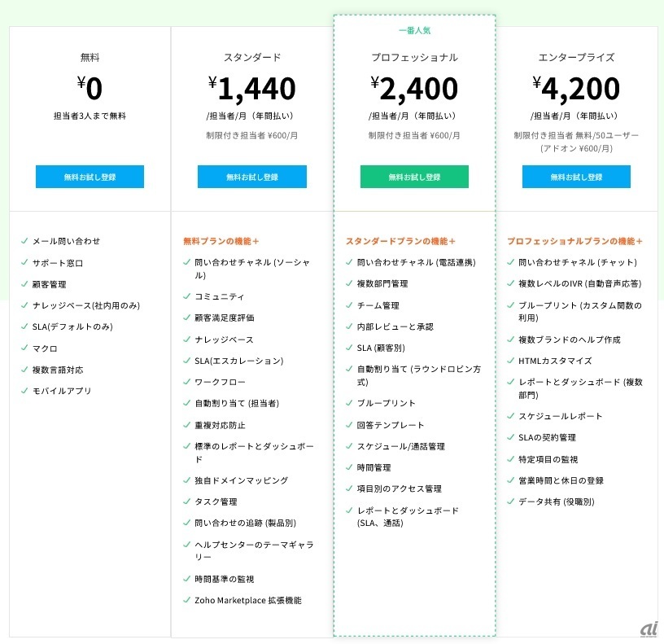
Task: Click the checkmark icon beside HTMLカスタマイズ
Action: tap(510, 361)
